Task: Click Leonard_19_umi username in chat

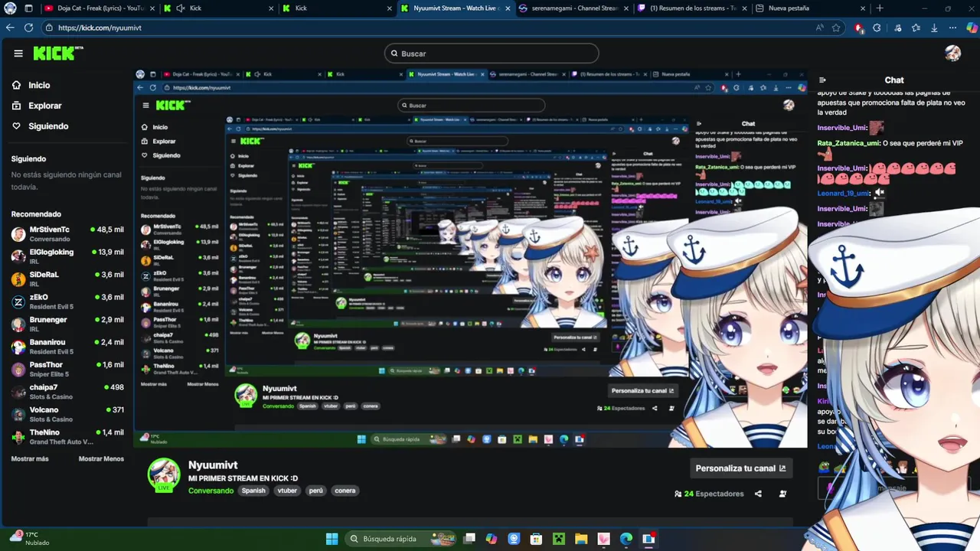Action: pyautogui.click(x=844, y=193)
